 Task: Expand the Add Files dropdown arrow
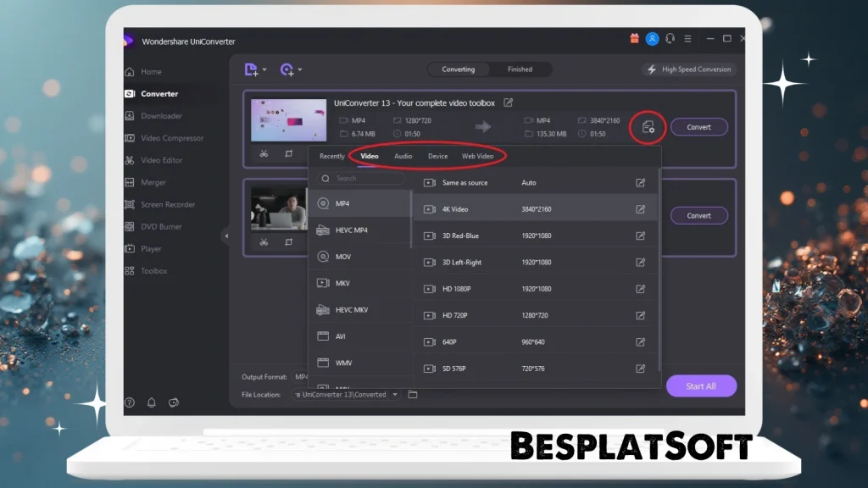click(x=264, y=69)
